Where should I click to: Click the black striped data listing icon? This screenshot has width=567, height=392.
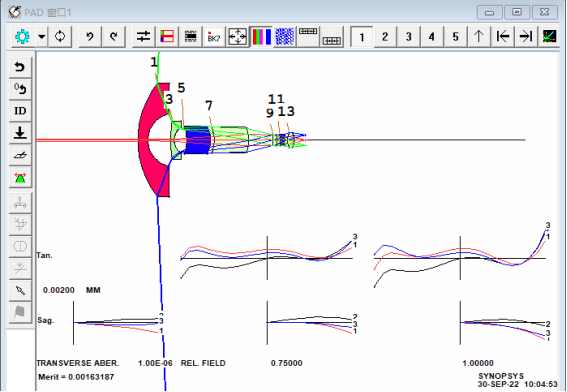click(191, 37)
